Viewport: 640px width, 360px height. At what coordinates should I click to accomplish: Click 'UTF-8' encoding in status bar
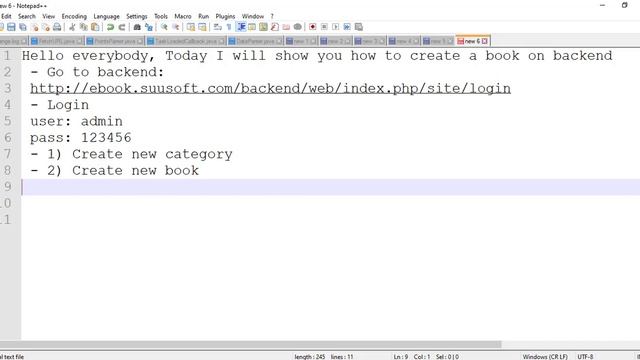point(585,357)
